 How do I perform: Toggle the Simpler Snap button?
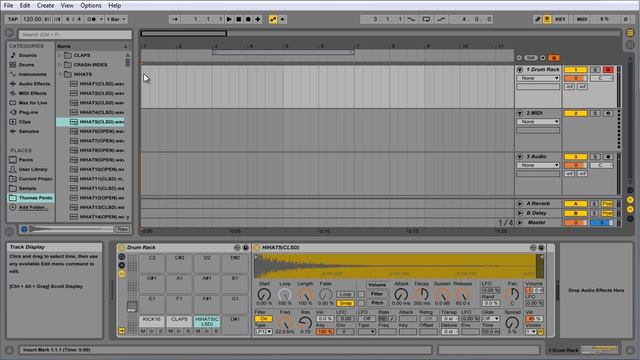coord(345,303)
